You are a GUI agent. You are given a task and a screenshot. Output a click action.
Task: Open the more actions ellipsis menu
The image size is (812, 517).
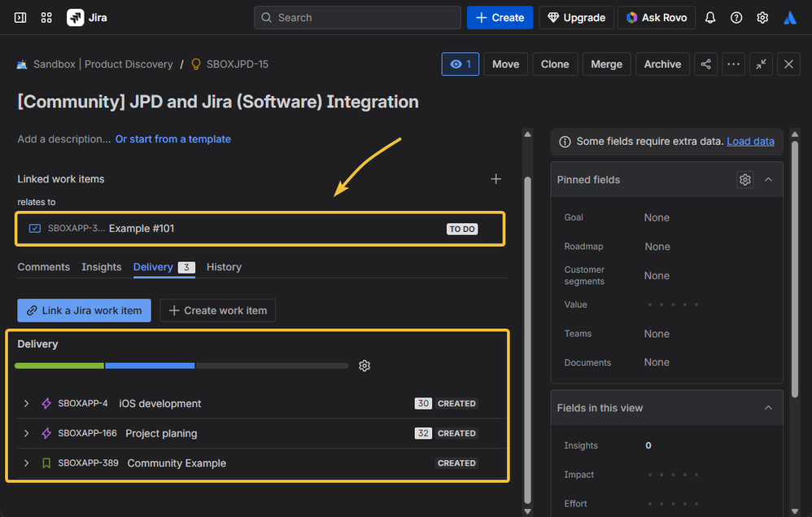[734, 64]
